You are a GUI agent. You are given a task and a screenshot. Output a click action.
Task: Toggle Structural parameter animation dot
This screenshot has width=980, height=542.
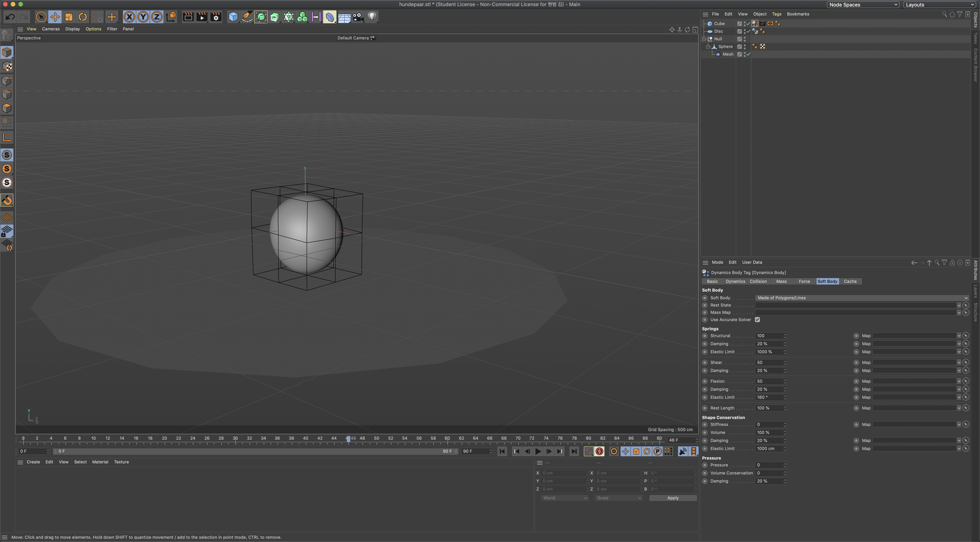[x=705, y=336]
